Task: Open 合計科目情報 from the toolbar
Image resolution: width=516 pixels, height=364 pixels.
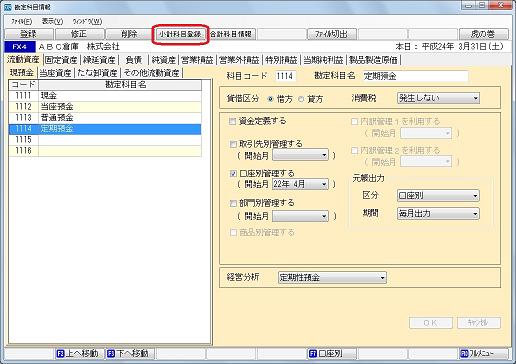Action: coord(231,34)
